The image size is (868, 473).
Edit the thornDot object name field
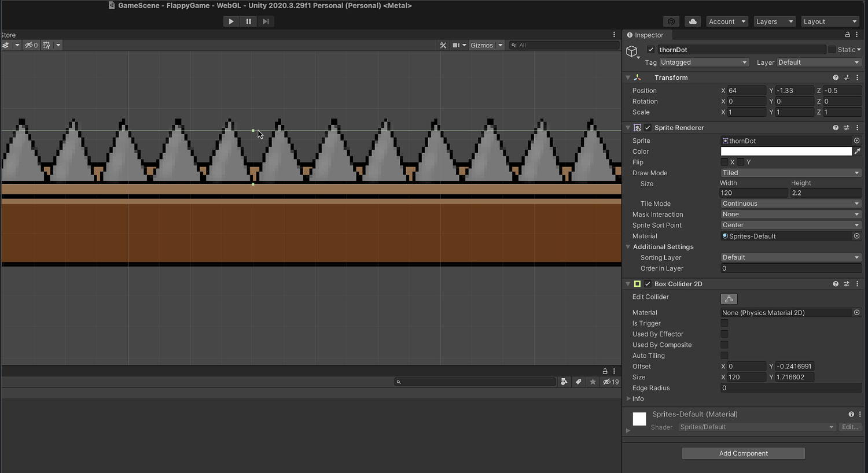tap(741, 50)
